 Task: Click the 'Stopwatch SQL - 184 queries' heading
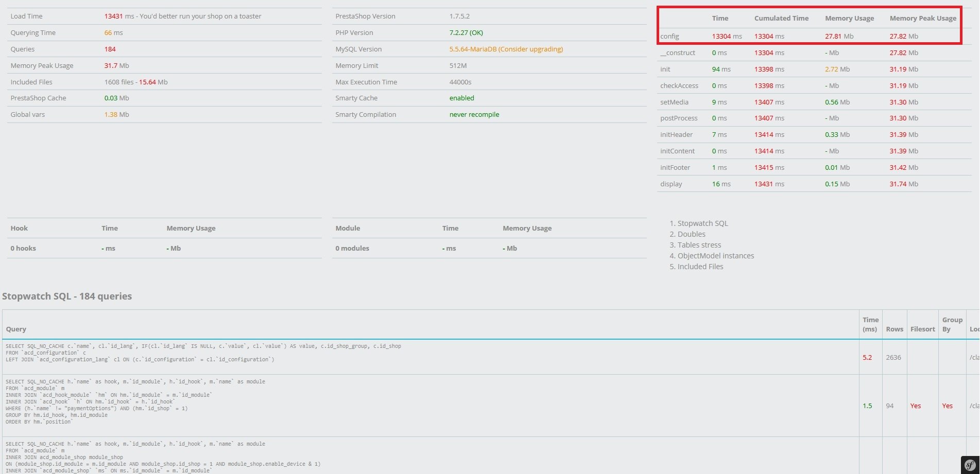point(67,296)
